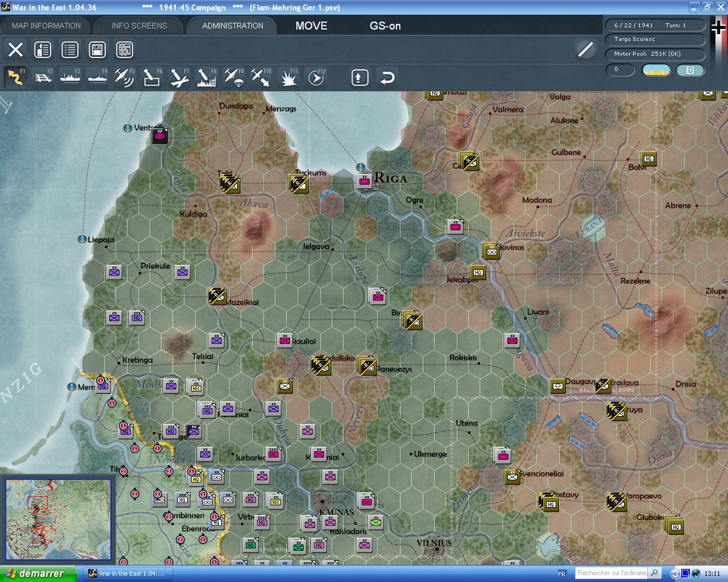Click the German cross flag emblem

[718, 27]
